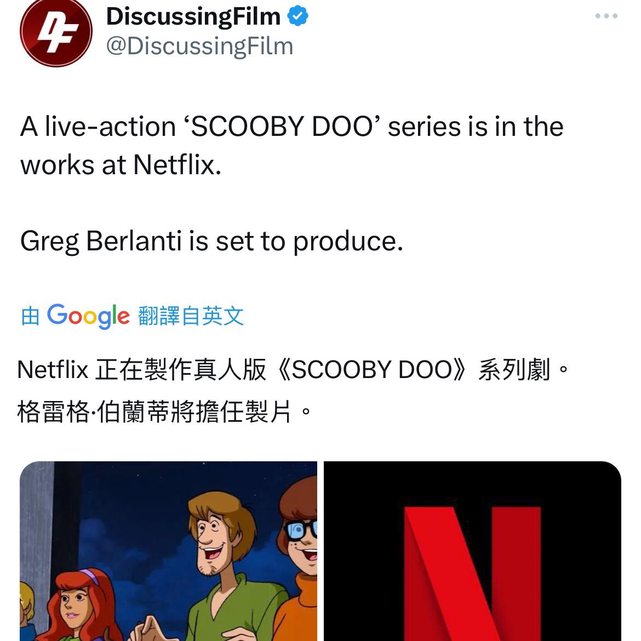The height and width of the screenshot is (641, 641).
Task: Click Fred at the image's left edge
Action: [x=27, y=611]
